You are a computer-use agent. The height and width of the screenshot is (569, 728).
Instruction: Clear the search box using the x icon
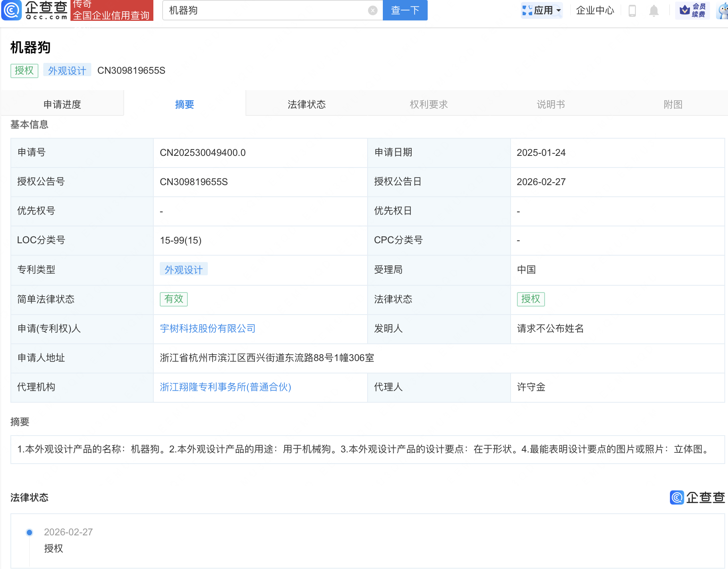tap(372, 10)
